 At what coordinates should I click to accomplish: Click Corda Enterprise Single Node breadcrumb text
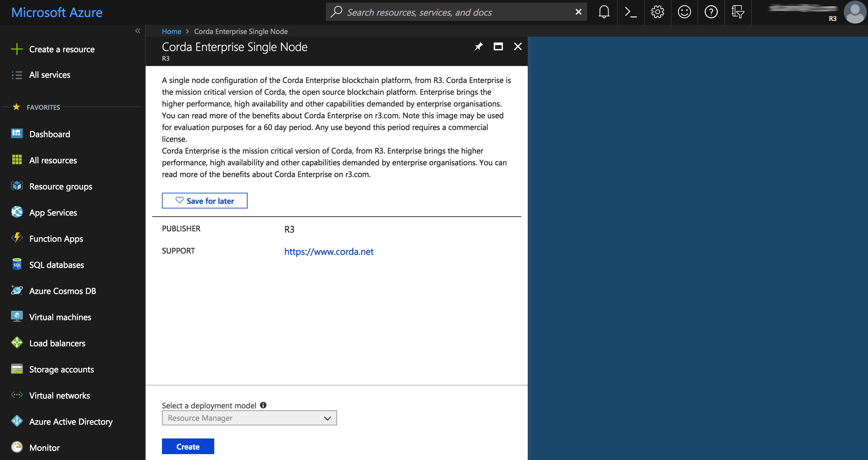(241, 31)
